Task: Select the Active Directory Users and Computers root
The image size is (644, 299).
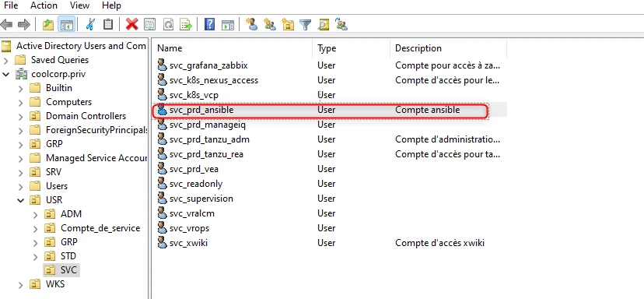Action: [x=81, y=46]
